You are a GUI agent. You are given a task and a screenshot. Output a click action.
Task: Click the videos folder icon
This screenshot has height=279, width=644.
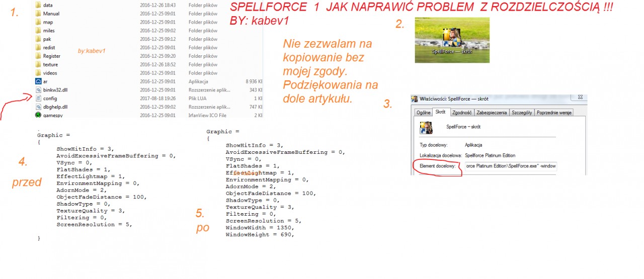tap(38, 73)
